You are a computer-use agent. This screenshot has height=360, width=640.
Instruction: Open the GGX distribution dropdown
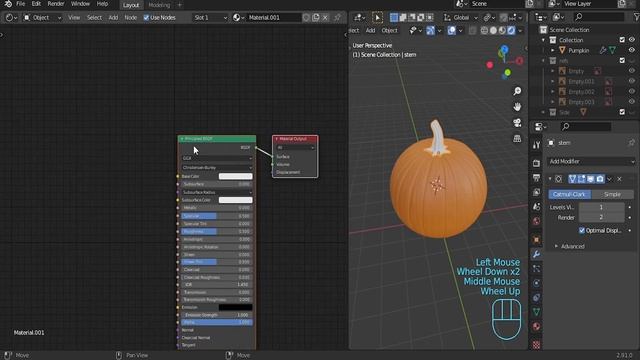(217, 158)
